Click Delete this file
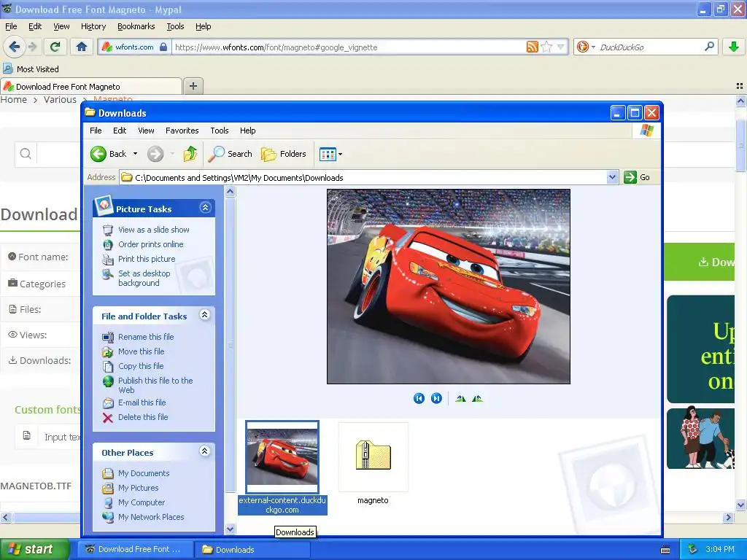The image size is (747, 560). [143, 417]
